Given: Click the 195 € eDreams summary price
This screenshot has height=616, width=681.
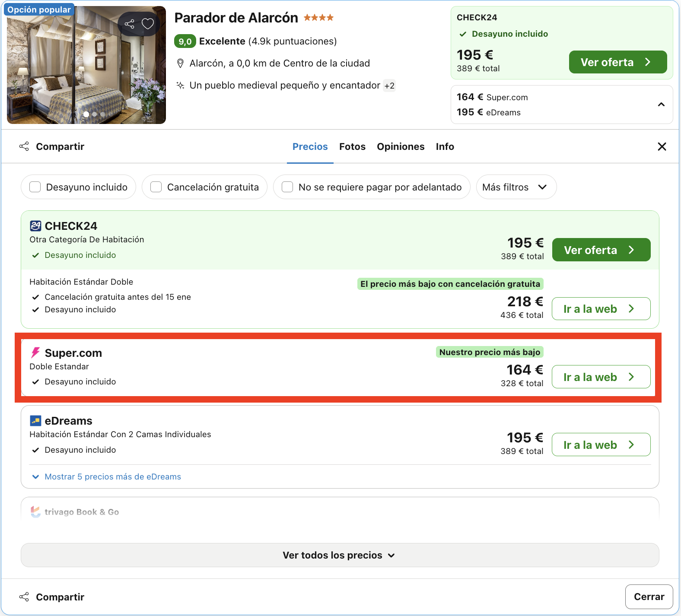Looking at the screenshot, I should point(489,112).
